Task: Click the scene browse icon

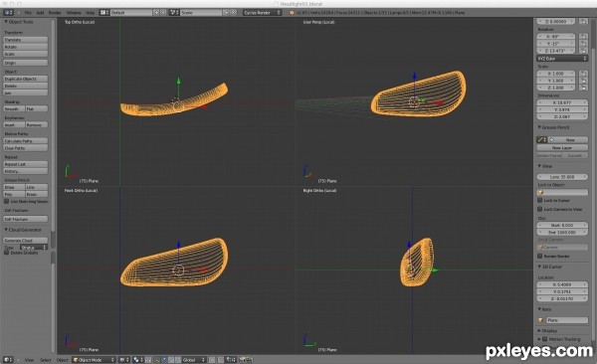Action: coord(174,13)
